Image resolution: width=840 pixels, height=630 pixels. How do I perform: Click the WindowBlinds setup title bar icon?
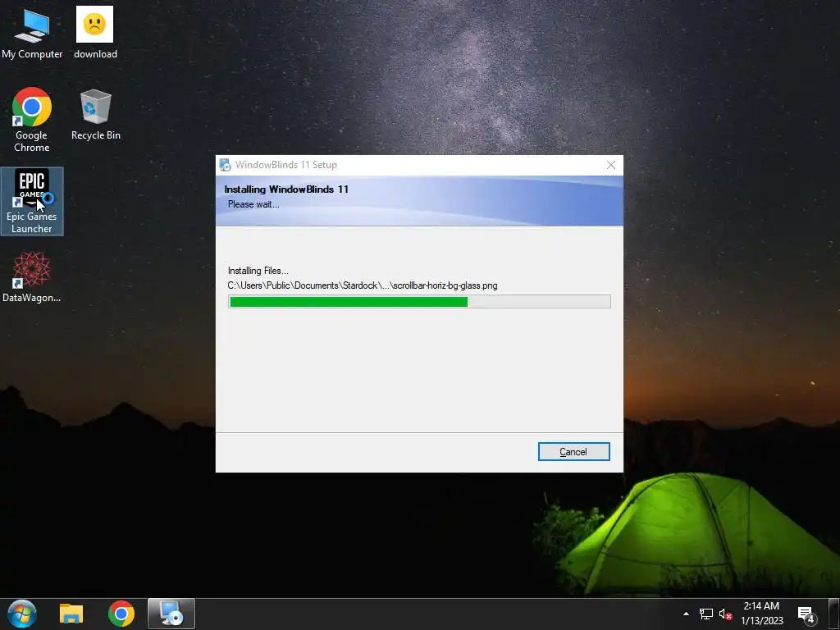pyautogui.click(x=225, y=165)
